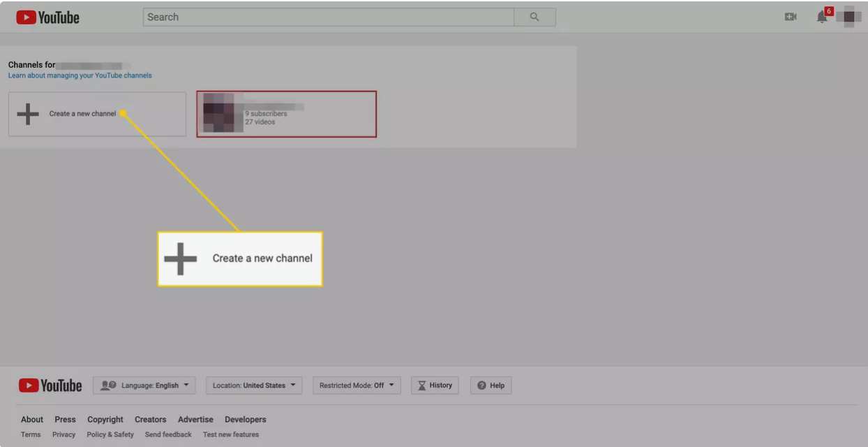The width and height of the screenshot is (868, 447).
Task: Click inside the Search input field
Action: pos(328,17)
